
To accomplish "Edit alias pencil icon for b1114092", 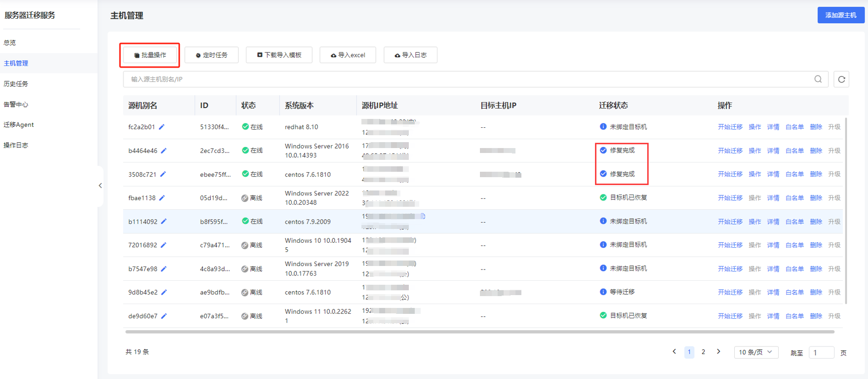I will (x=164, y=222).
